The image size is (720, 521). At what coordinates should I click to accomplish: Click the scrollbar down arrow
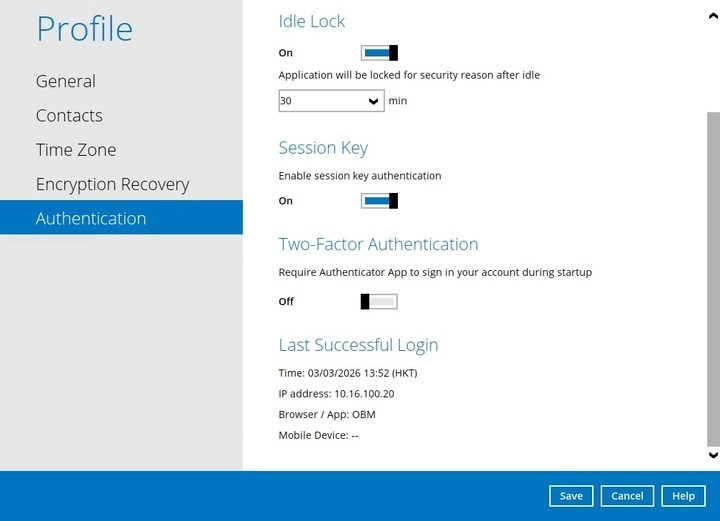coord(712,455)
